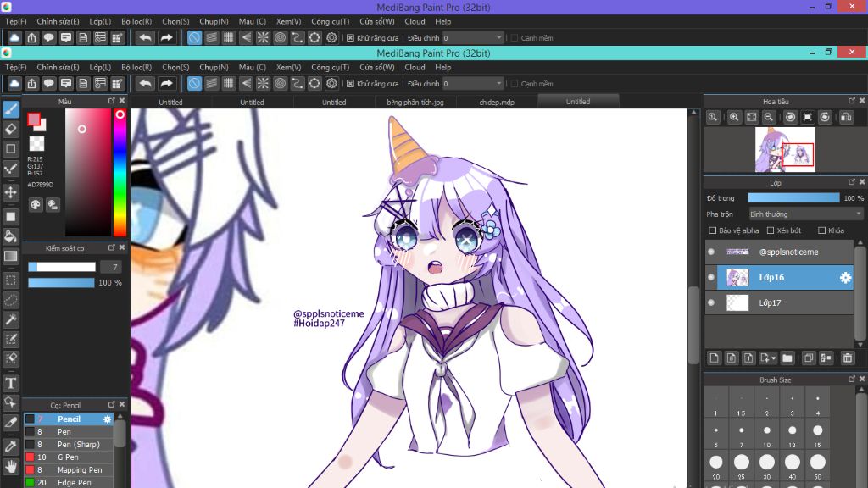Select the Gradient tool
Screen dimensions: 868x488
(10, 256)
